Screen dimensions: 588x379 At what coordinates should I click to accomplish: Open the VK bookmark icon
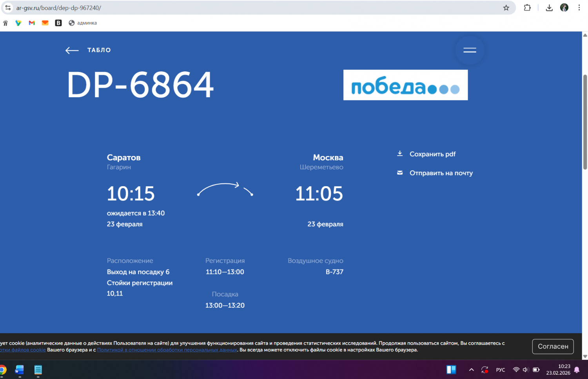click(x=58, y=23)
